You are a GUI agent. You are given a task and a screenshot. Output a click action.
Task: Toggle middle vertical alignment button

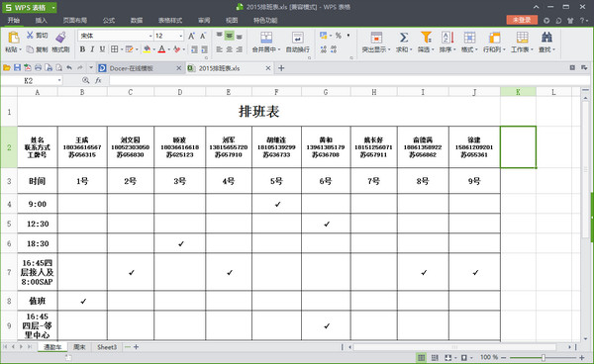(x=230, y=36)
